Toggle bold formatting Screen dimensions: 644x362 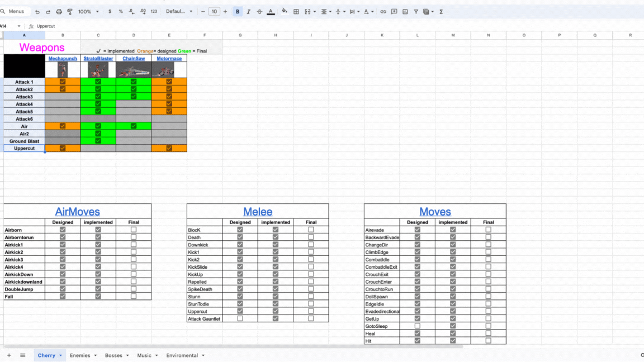point(238,12)
